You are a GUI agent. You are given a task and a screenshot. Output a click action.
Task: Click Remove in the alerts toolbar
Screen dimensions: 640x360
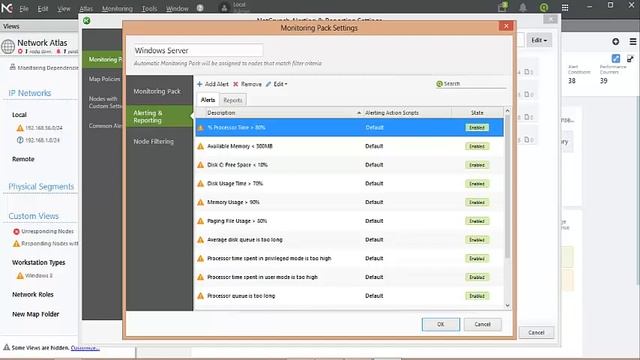point(247,84)
